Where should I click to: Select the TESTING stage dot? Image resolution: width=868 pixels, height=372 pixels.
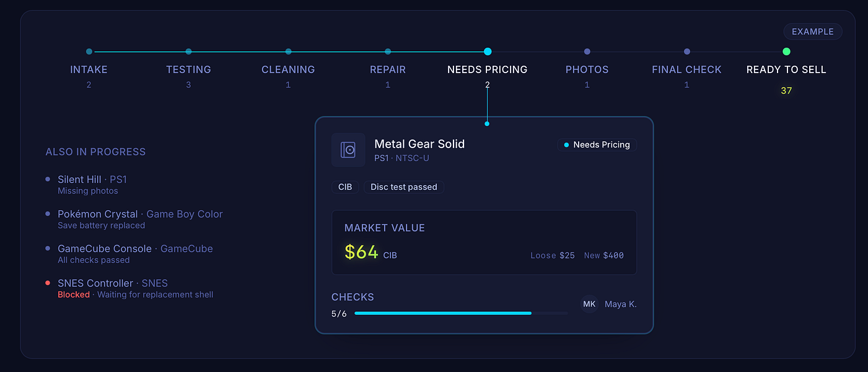[x=188, y=51]
